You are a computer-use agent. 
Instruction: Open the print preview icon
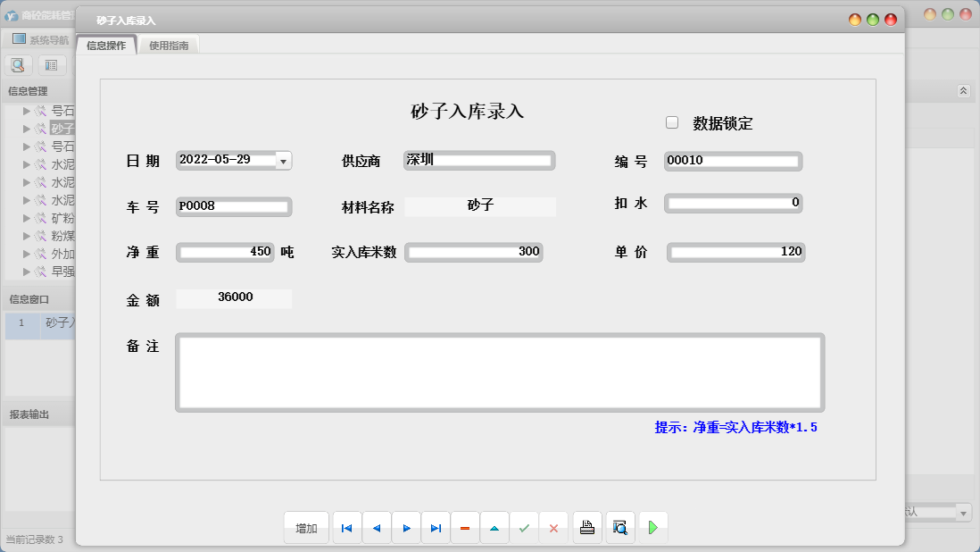click(x=619, y=527)
